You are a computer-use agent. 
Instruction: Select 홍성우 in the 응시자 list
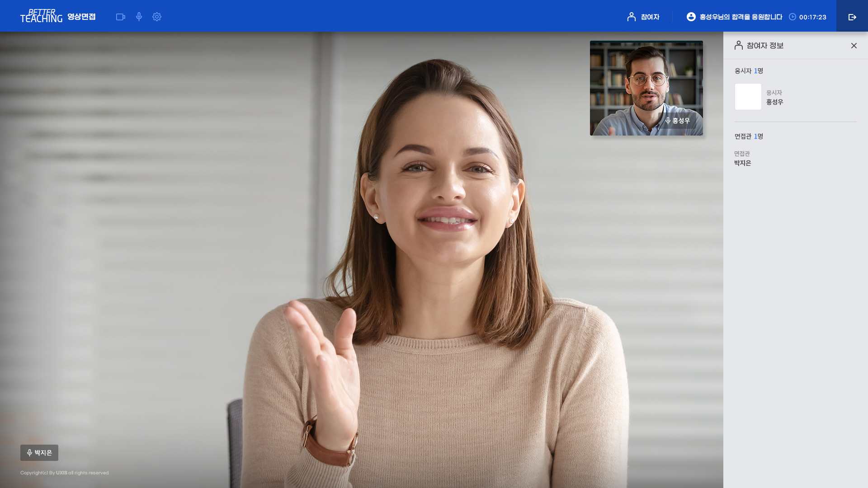(x=774, y=102)
